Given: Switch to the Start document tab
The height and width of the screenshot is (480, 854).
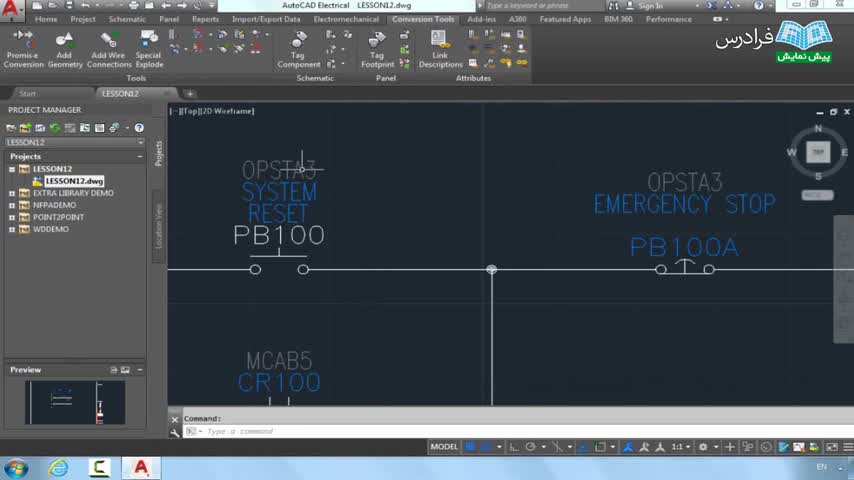Looking at the screenshot, I should coord(27,94).
